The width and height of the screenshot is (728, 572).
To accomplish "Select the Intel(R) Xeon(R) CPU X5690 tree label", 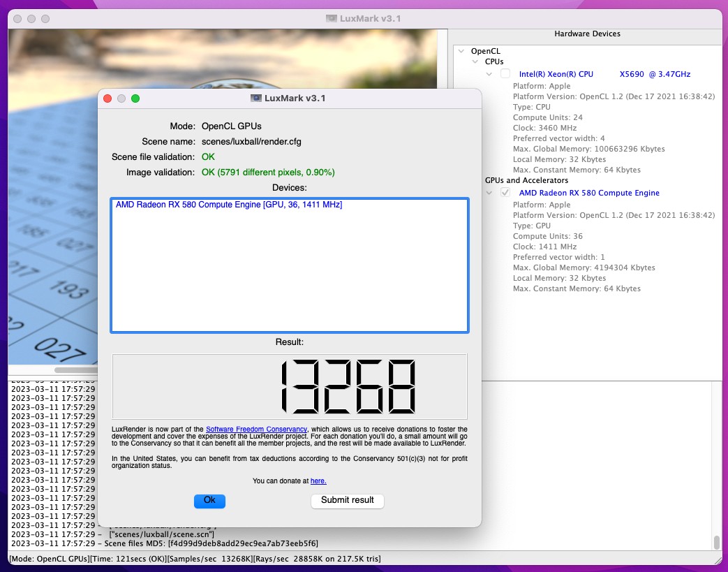I will 604,74.
